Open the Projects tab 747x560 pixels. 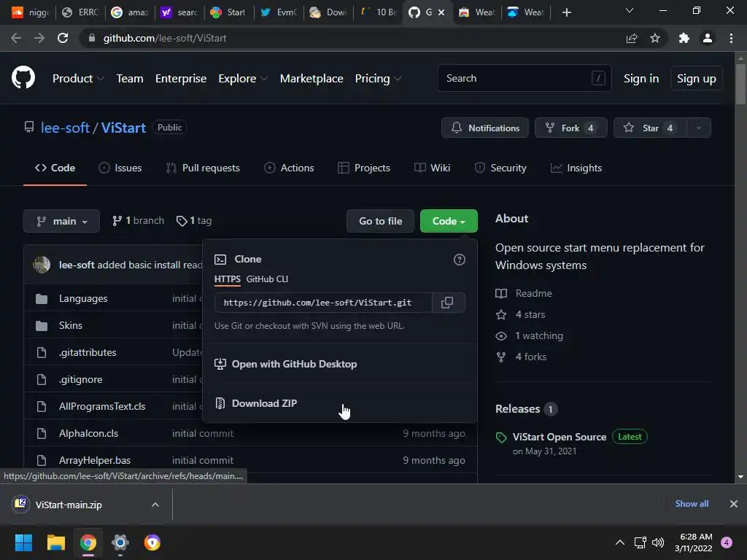(x=364, y=168)
